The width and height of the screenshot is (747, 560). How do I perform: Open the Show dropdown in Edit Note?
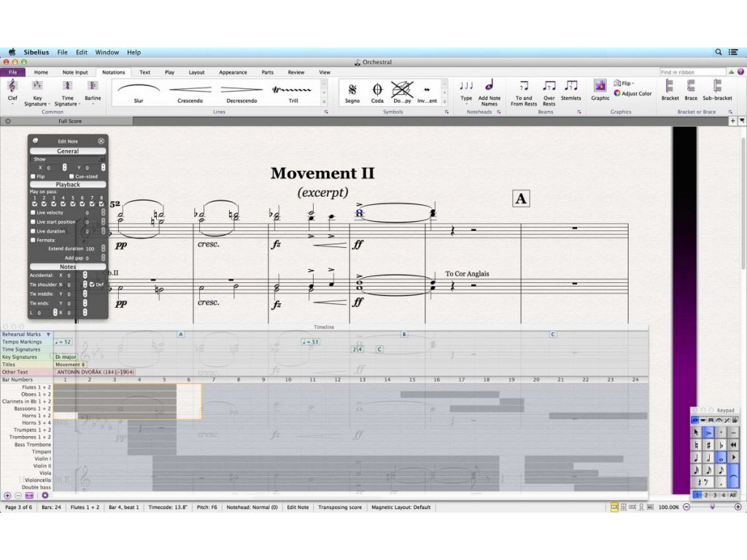pyautogui.click(x=68, y=159)
